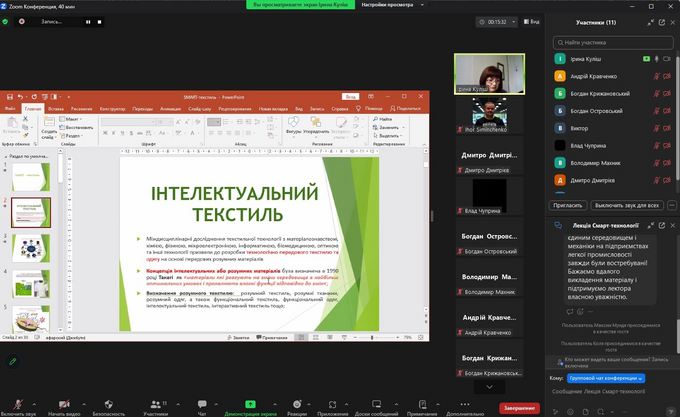Click the participant search field

pos(610,42)
